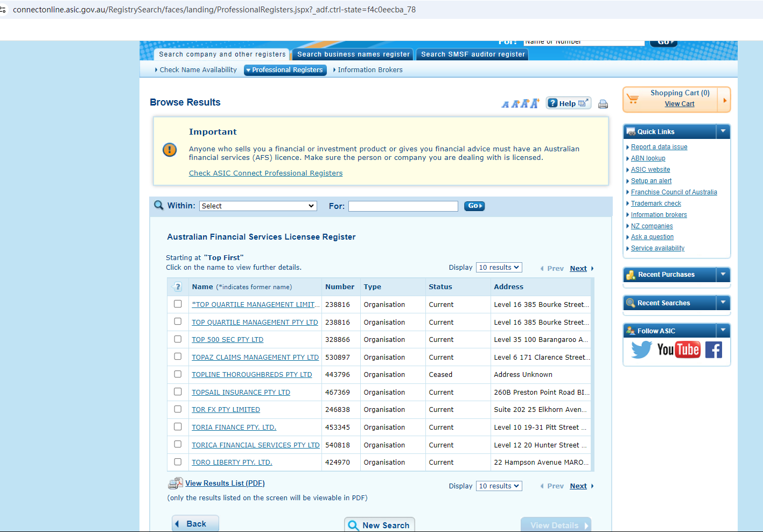763x532 pixels.
Task: Select checkbox for TOPSAIL INSURANCE PTY LTD
Action: [178, 392]
